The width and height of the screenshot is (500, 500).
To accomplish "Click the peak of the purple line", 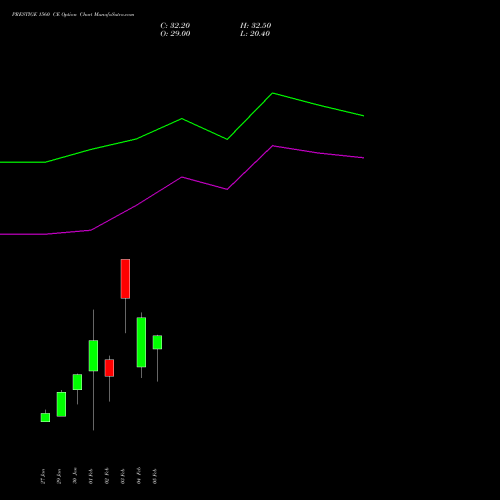I will pos(273,146).
